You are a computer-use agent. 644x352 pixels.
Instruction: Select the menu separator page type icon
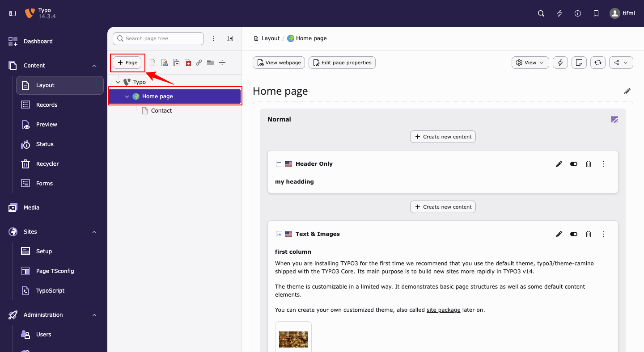click(x=222, y=63)
